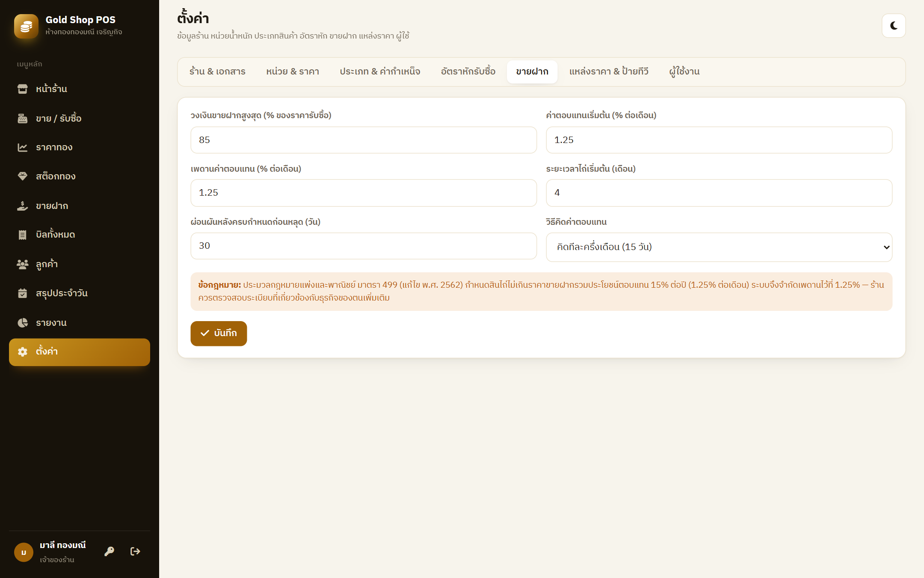Open ขาย / รับซื้อ cash register icon

(23, 119)
